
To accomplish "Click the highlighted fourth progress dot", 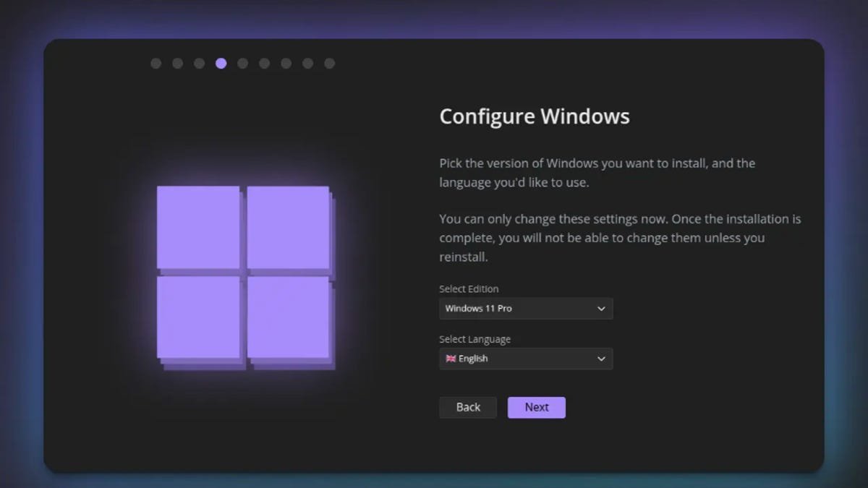I will [221, 63].
